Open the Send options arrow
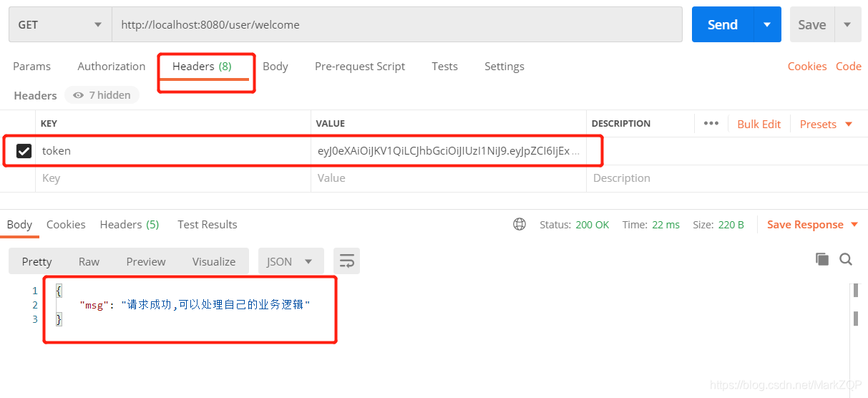This screenshot has width=868, height=398. [767, 24]
